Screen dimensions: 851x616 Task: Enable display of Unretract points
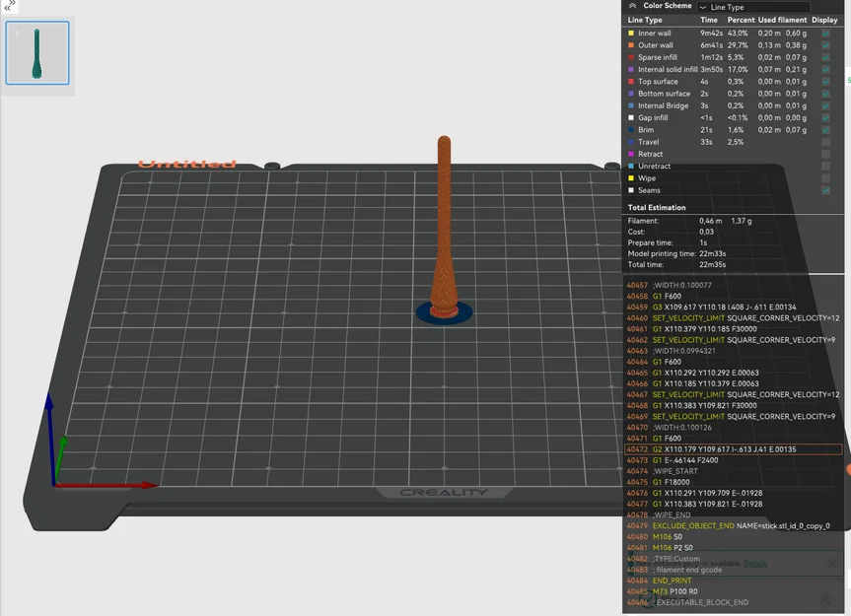coord(825,167)
